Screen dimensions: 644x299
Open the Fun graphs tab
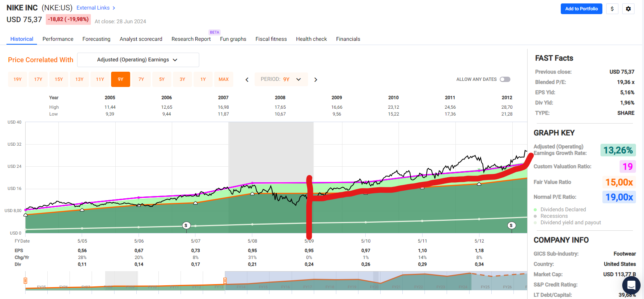(x=233, y=39)
